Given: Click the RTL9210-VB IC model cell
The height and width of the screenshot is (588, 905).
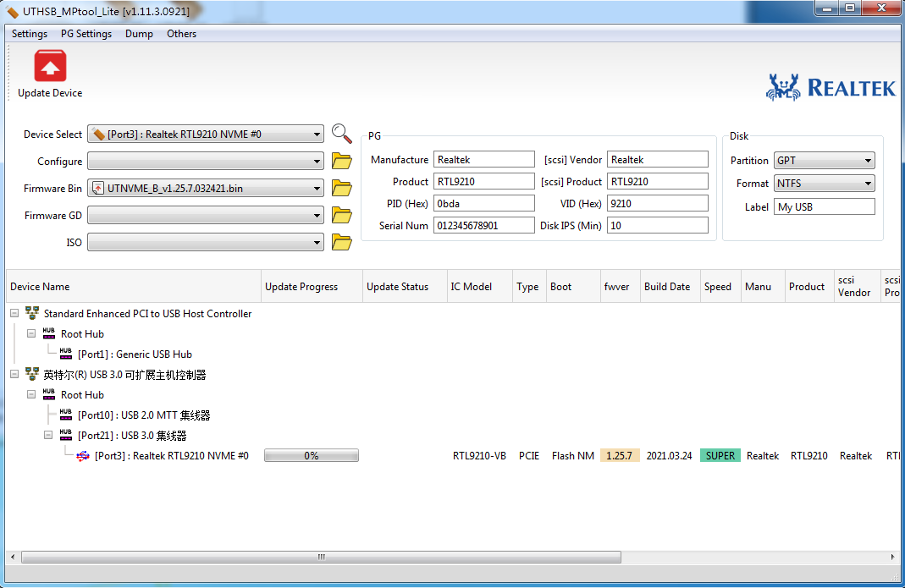Looking at the screenshot, I should tap(480, 456).
